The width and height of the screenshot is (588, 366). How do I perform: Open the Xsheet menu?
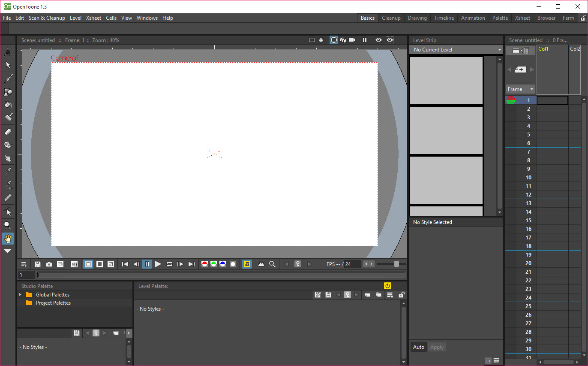click(x=93, y=18)
